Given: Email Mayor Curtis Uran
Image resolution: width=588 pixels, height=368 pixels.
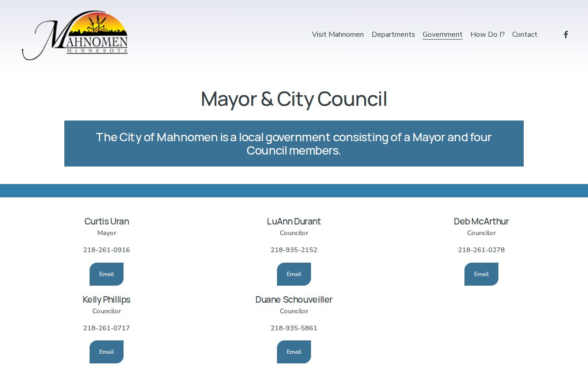Looking at the screenshot, I should tap(107, 274).
